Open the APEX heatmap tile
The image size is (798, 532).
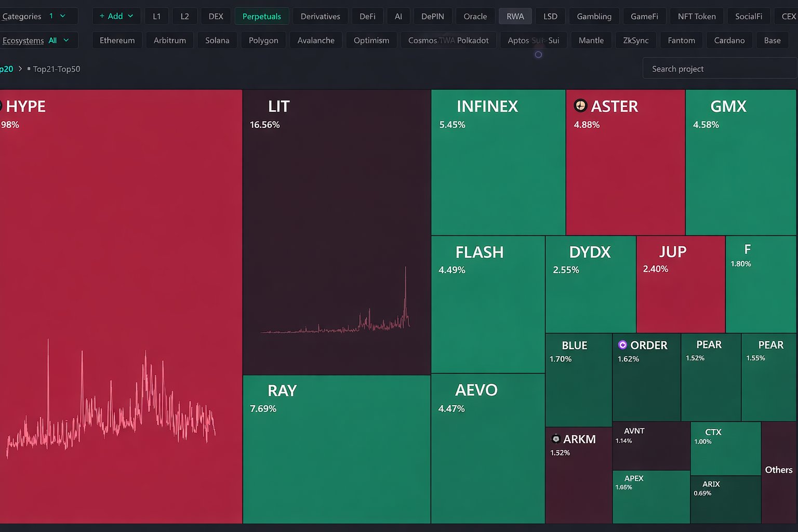(651, 497)
